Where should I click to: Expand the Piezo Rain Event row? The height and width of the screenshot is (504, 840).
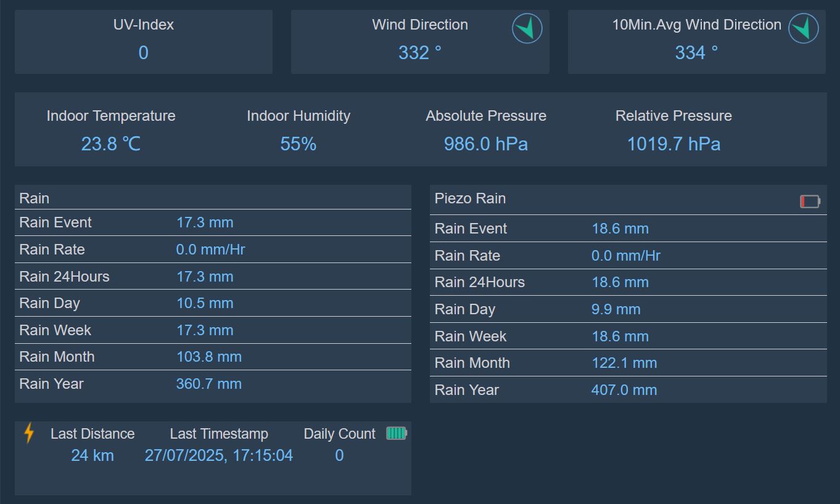coord(471,228)
